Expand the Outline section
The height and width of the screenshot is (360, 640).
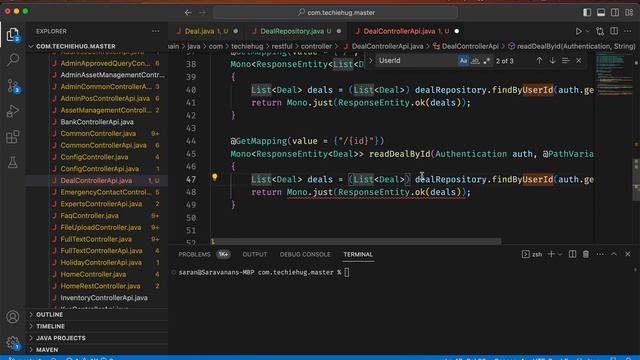(97, 315)
